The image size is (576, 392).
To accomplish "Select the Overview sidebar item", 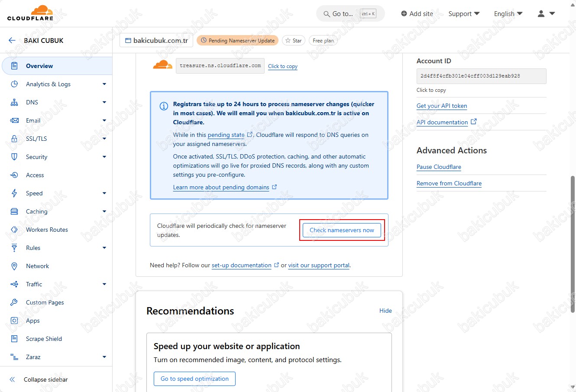I will (39, 66).
